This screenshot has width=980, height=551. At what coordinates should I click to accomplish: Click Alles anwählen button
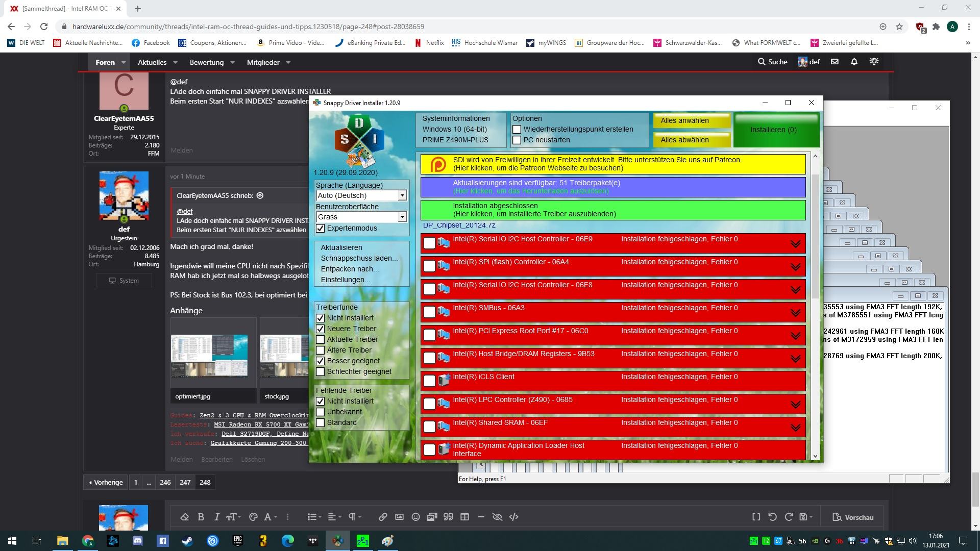(x=692, y=120)
